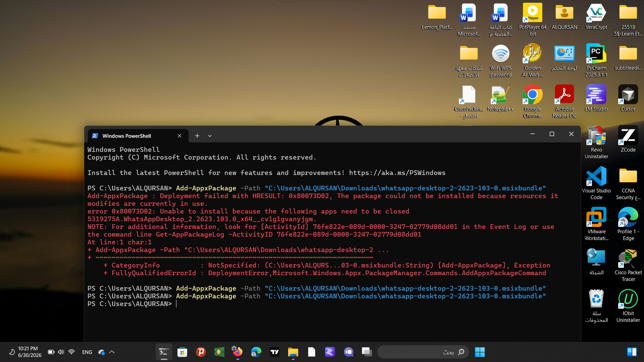Click the Terminal icon in the taskbar
The width and height of the screenshot is (644, 362).
163,352
